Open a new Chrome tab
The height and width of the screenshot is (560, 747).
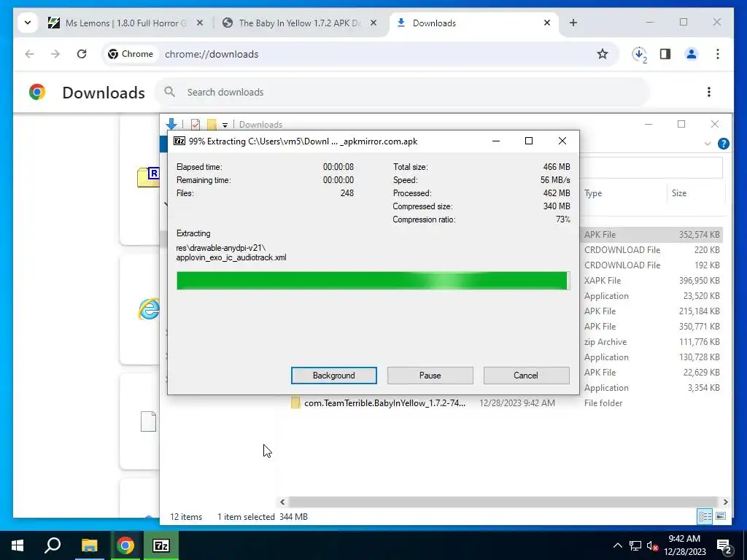pyautogui.click(x=573, y=23)
